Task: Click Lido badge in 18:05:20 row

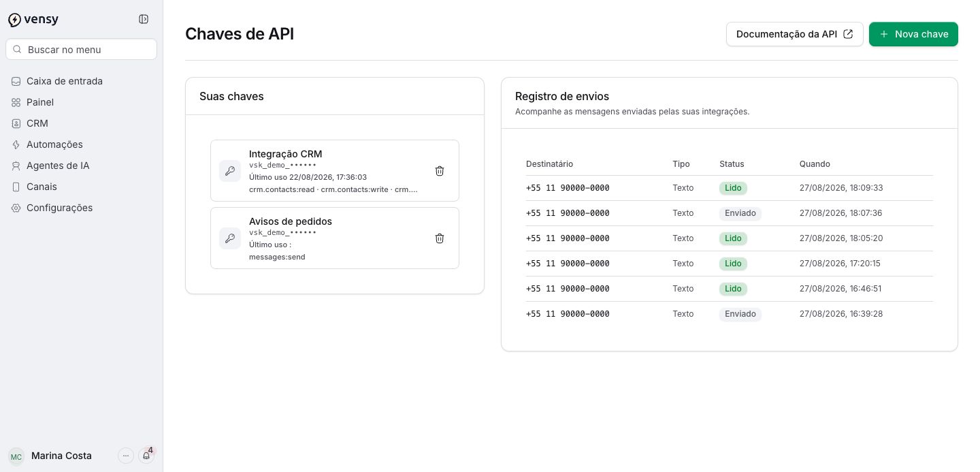Action: 733,238
